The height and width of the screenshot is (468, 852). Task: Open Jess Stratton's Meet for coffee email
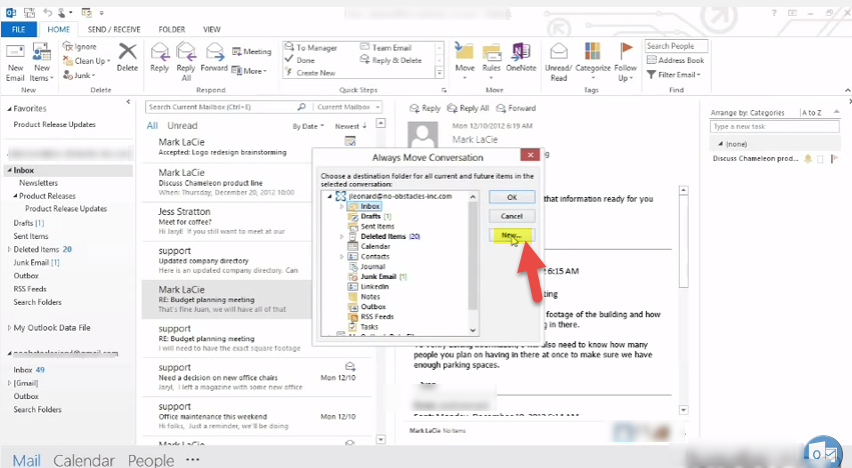coord(227,221)
